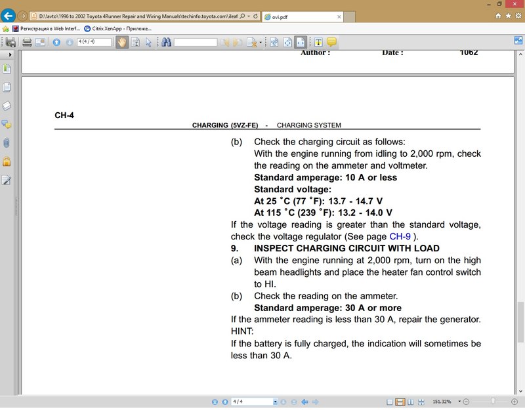Expand the left navigation panel arrow
Image resolution: width=525 pixels, height=420 pixels.
[x=10, y=54]
